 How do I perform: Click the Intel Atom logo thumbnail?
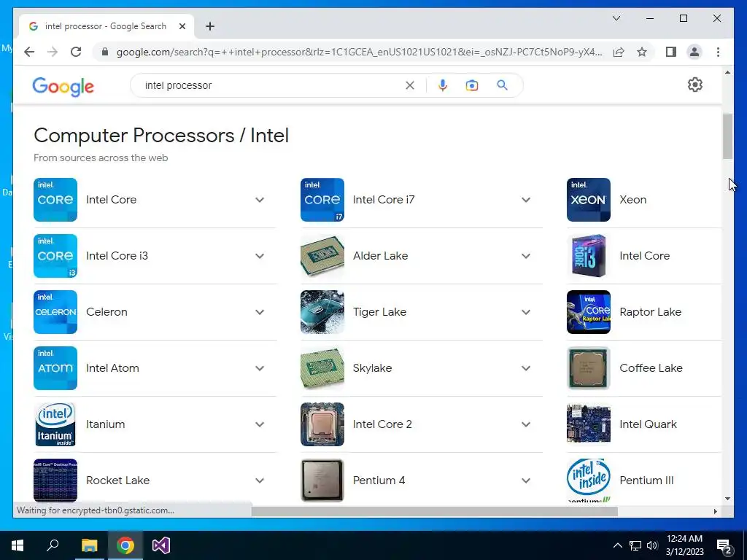tap(55, 368)
